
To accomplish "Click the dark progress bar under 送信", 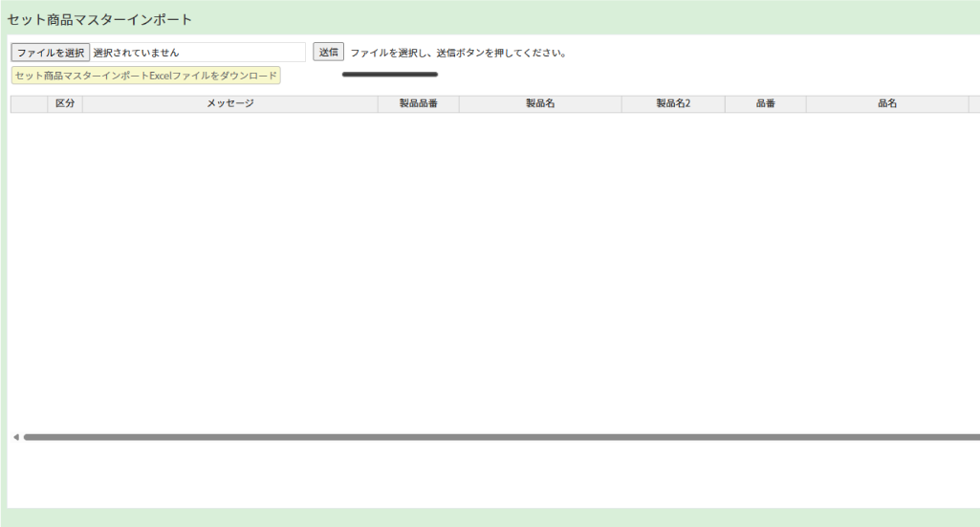I will click(x=390, y=74).
